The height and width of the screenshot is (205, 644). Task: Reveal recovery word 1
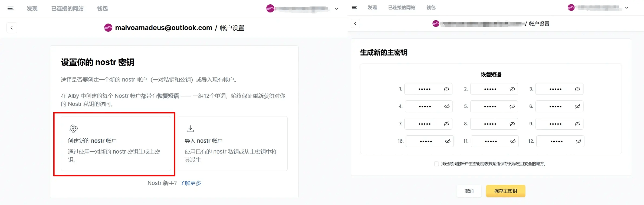tap(446, 89)
